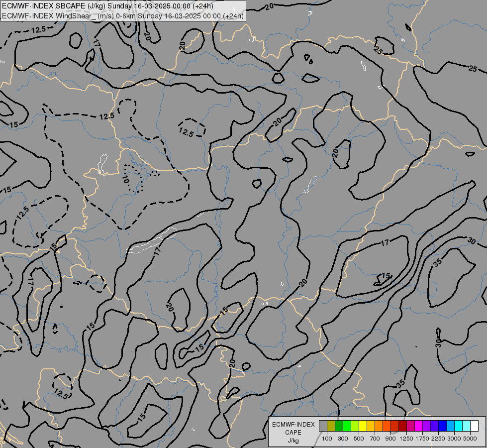
Task: Click the olive swatch right of the 100 tick
Action: click(331, 426)
